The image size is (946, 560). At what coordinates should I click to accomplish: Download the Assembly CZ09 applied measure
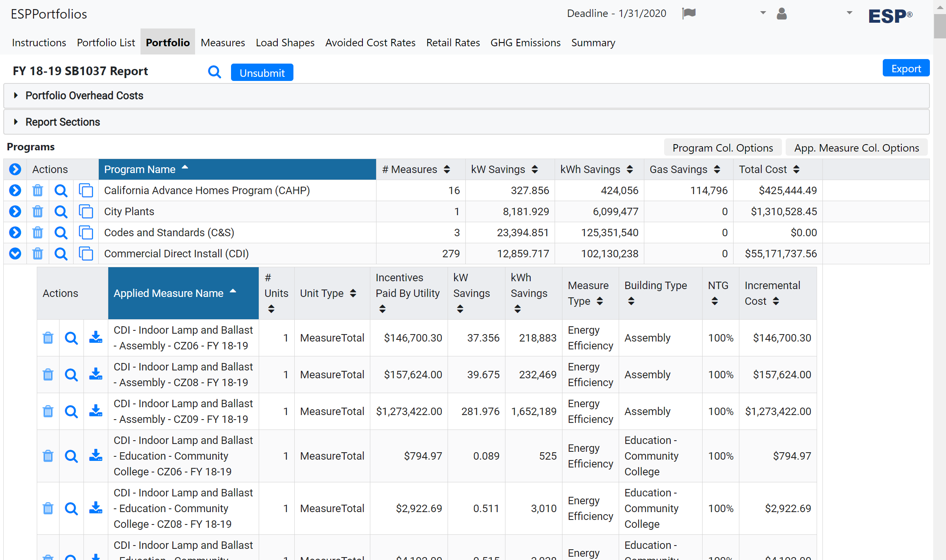click(96, 411)
